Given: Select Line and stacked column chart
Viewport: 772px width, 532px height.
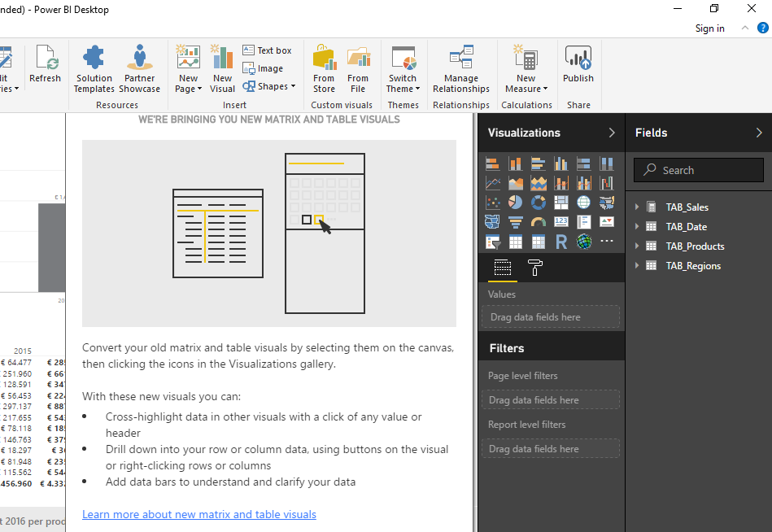Looking at the screenshot, I should (561, 183).
